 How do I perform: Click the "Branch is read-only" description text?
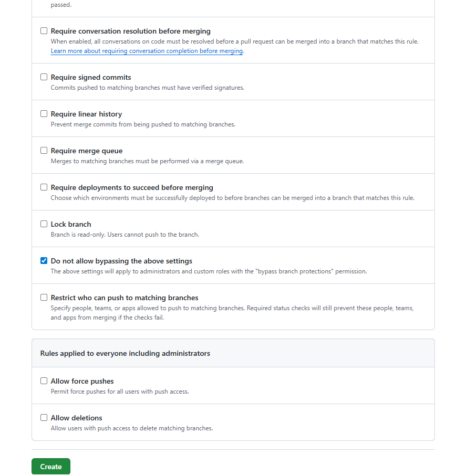pos(125,235)
